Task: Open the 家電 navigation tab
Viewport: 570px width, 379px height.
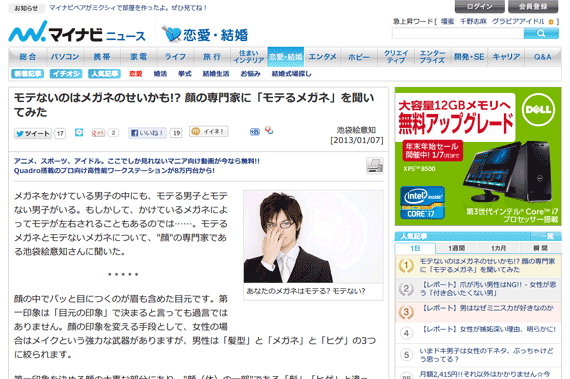Action: click(139, 57)
